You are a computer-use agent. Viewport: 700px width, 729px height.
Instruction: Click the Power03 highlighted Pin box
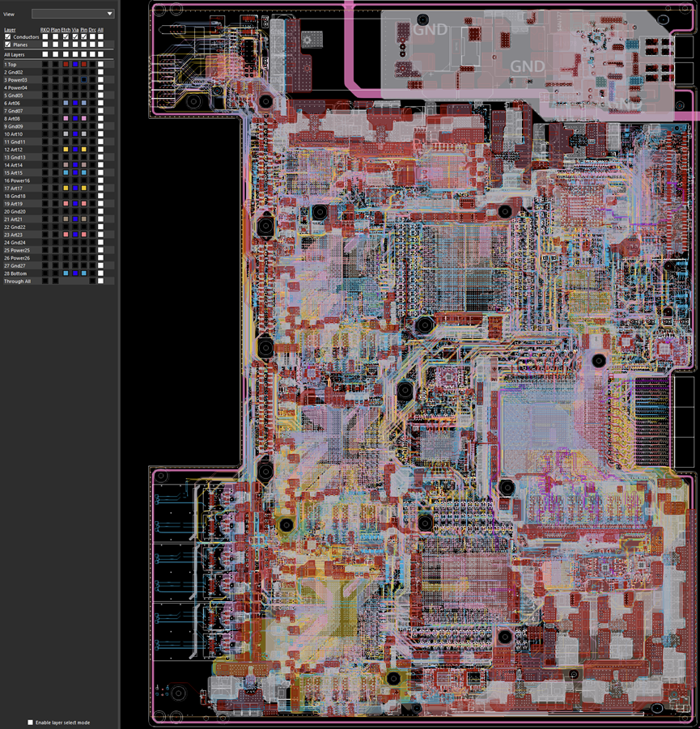pyautogui.click(x=84, y=80)
